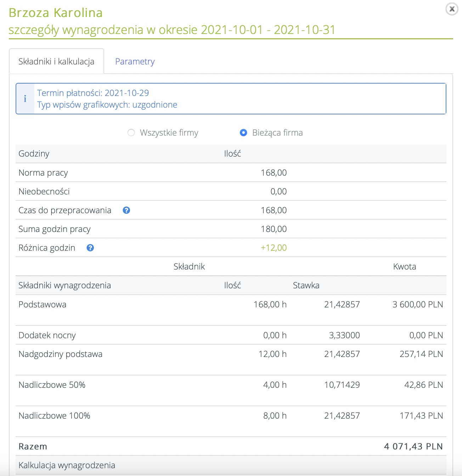This screenshot has height=476, width=462.
Task: Open help icon beside Różnica godzin
Action: 90,248
